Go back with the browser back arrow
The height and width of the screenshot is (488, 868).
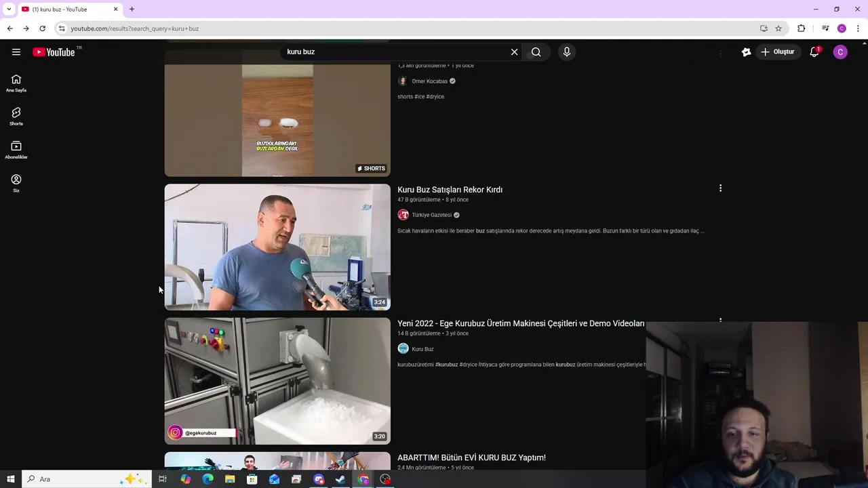tap(9, 28)
